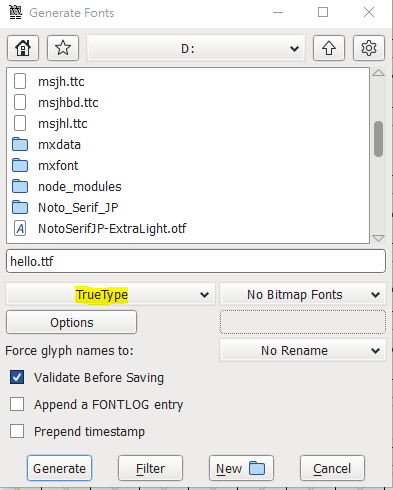Open file dialog gear settings
Image resolution: width=393 pixels, height=490 pixels.
point(369,48)
